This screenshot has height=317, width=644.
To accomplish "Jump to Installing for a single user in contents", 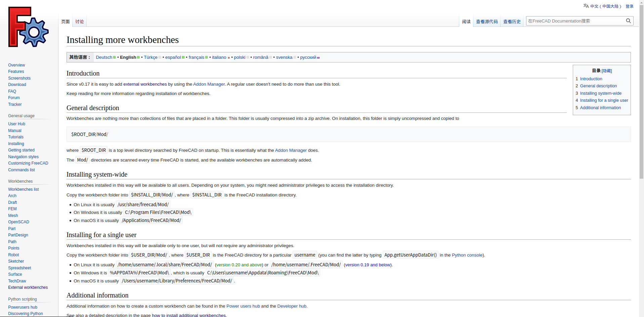I will [604, 100].
